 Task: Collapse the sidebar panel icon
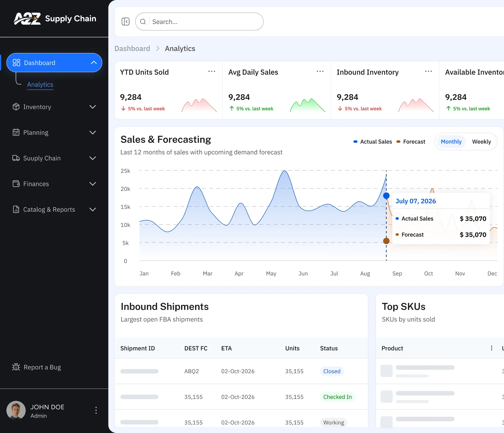pos(125,21)
